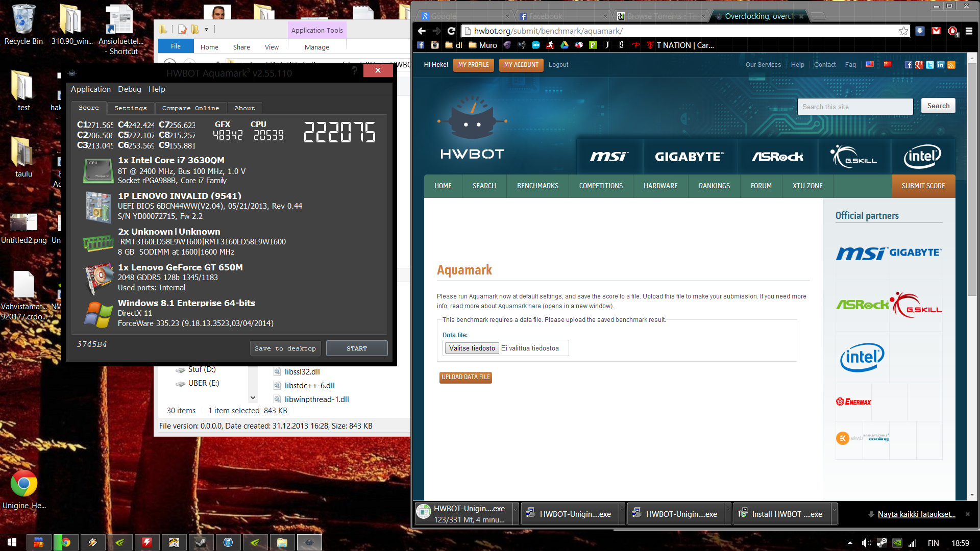Open MY PROFILE on HWBOT
Image resolution: width=980 pixels, height=551 pixels.
(x=473, y=65)
